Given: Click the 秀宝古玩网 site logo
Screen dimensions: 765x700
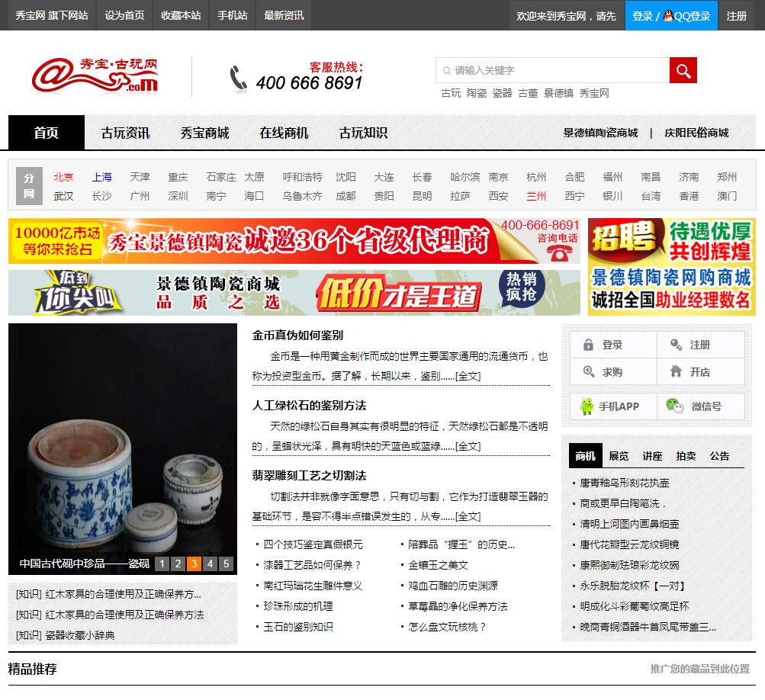Looking at the screenshot, I should click(x=95, y=75).
